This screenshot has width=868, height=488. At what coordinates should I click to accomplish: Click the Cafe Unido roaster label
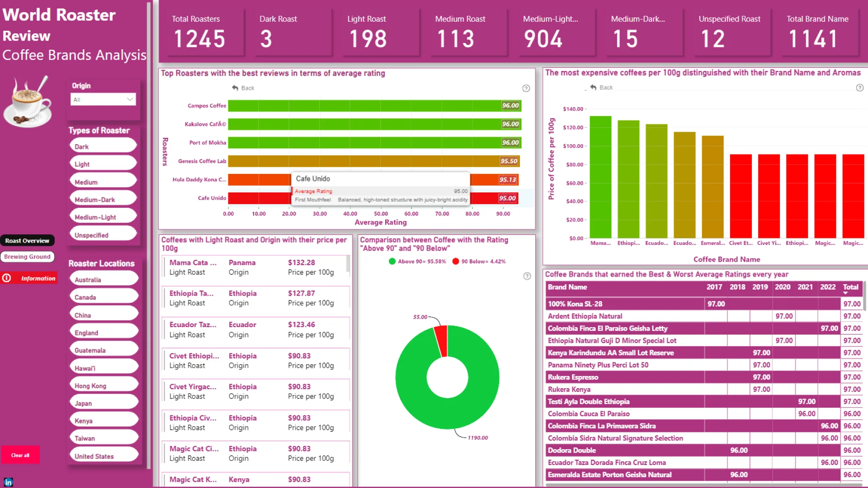click(x=212, y=198)
